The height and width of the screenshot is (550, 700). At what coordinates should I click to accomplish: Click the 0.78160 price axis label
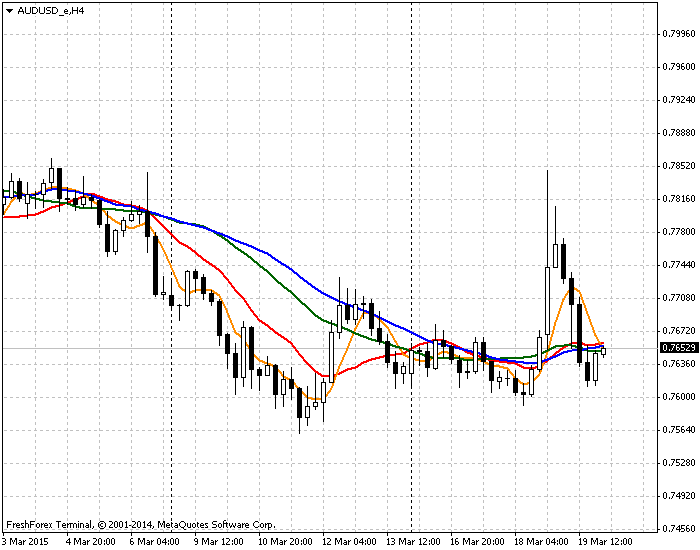pos(679,199)
